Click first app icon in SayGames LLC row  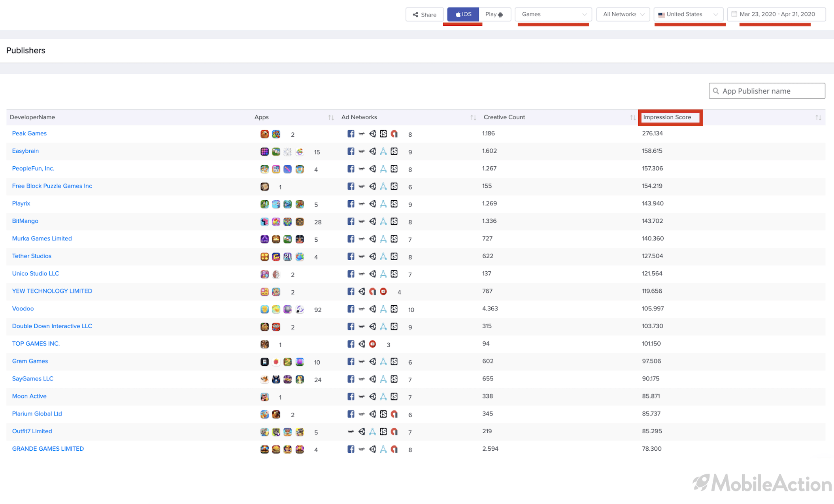coord(264,379)
